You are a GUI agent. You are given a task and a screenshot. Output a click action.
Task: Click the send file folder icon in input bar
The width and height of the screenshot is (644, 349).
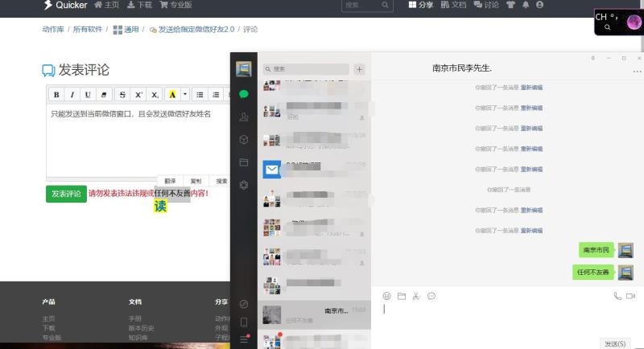point(402,296)
